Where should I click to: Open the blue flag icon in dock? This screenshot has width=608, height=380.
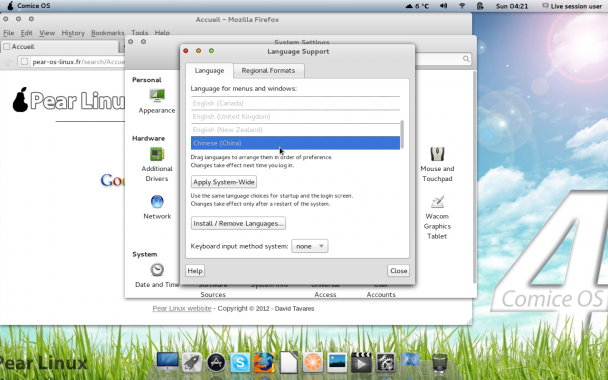(410, 361)
